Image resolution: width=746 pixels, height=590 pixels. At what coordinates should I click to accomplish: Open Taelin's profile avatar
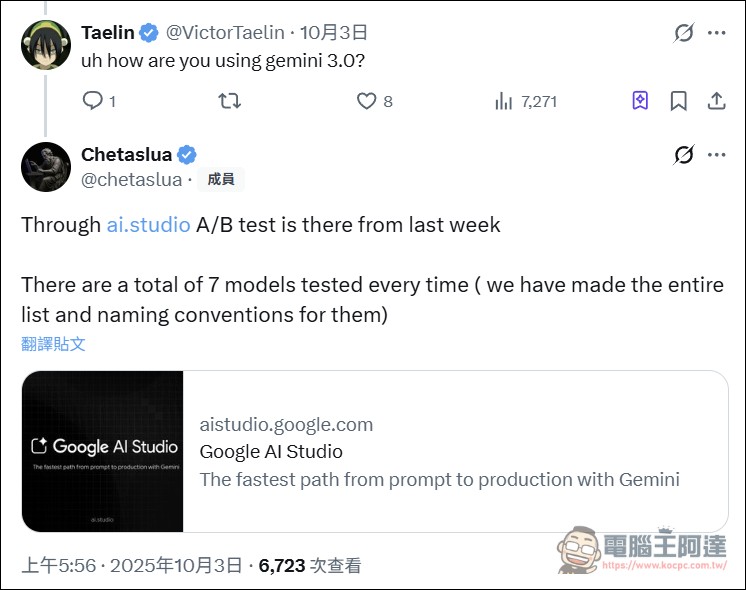[x=46, y=45]
